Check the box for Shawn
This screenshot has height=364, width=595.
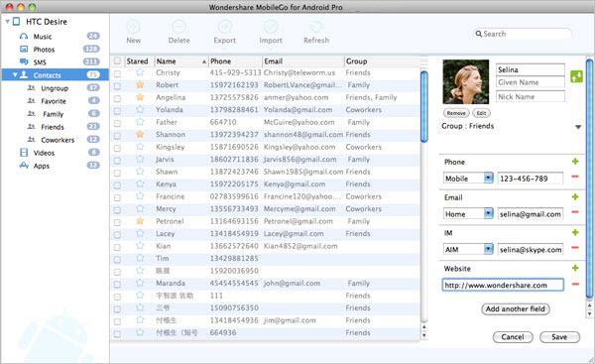point(117,173)
